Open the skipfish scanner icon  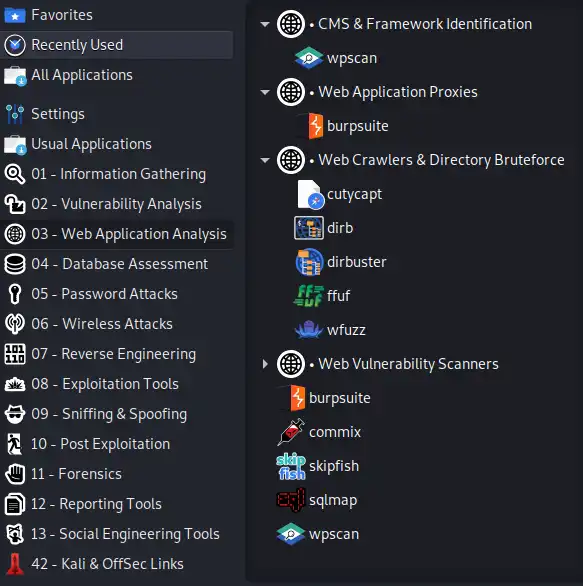[291, 466]
